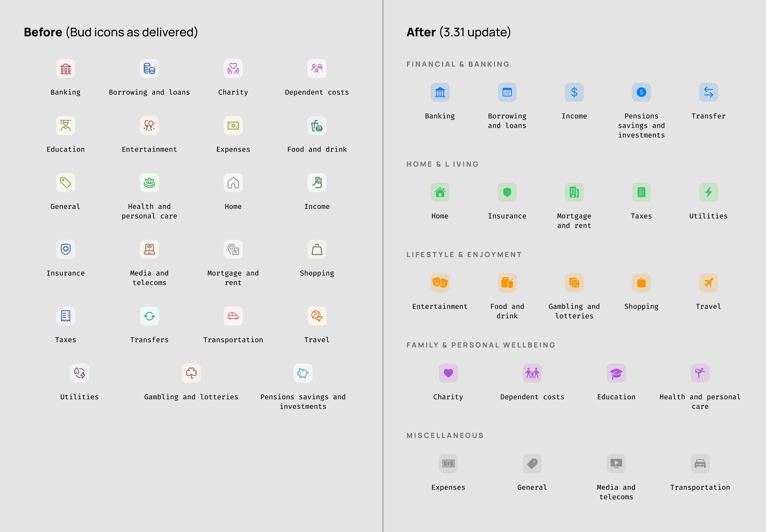Image resolution: width=766 pixels, height=532 pixels.
Task: Click the Miscellaneous section heading
Action: (445, 435)
